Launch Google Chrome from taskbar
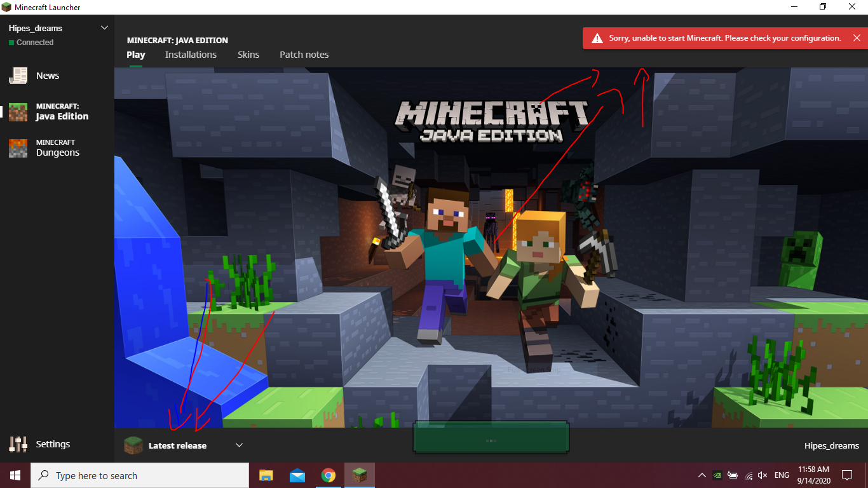 point(328,475)
